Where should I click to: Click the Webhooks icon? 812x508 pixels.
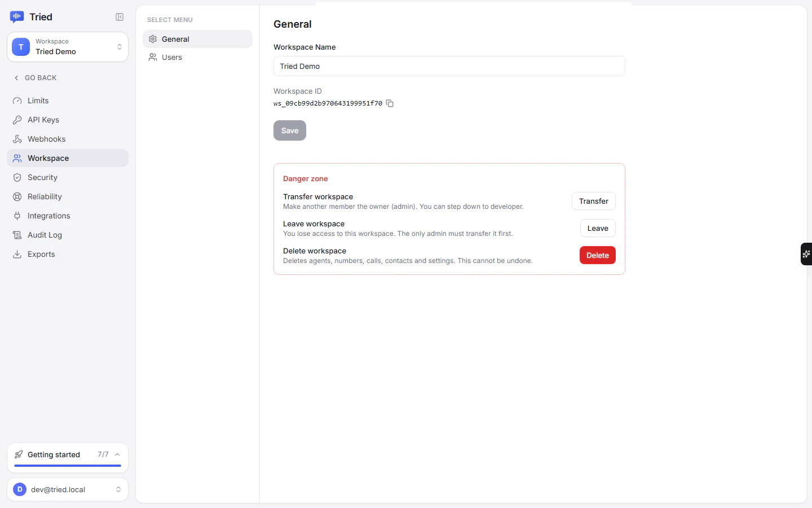point(17,139)
